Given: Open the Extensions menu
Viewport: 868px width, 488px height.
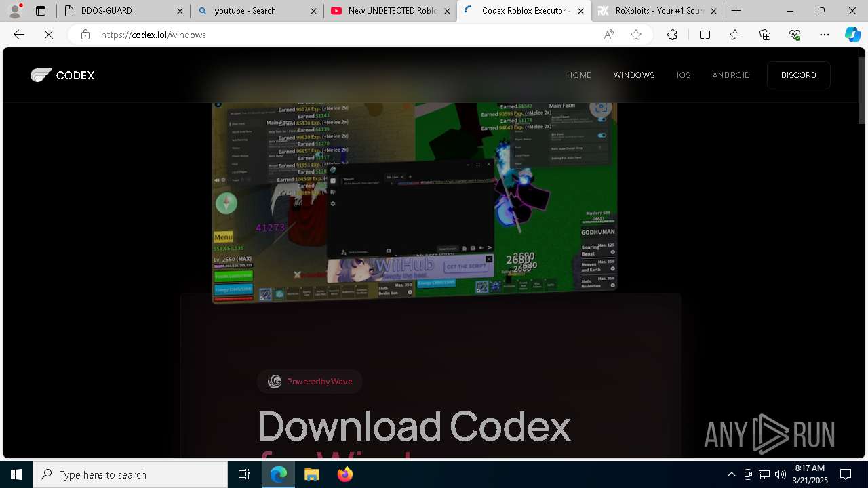Looking at the screenshot, I should coord(672,35).
